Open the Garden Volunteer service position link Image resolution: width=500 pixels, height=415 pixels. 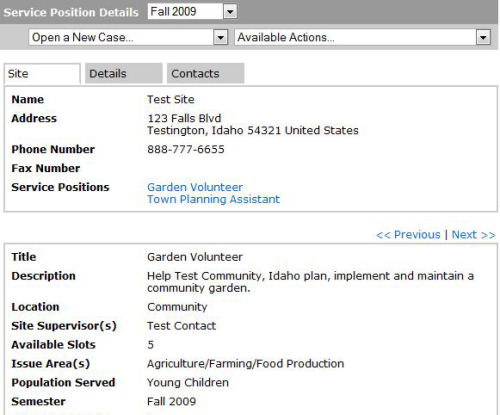195,187
